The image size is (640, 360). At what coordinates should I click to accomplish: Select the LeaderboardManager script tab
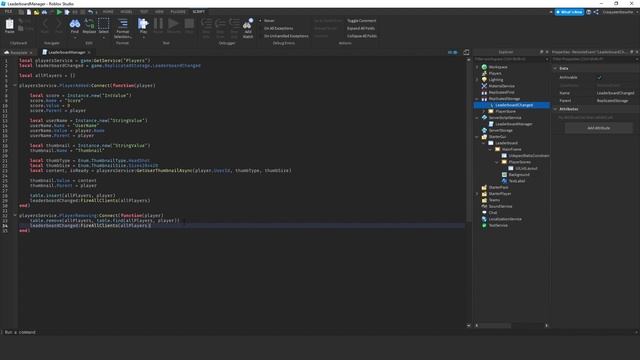[x=67, y=53]
